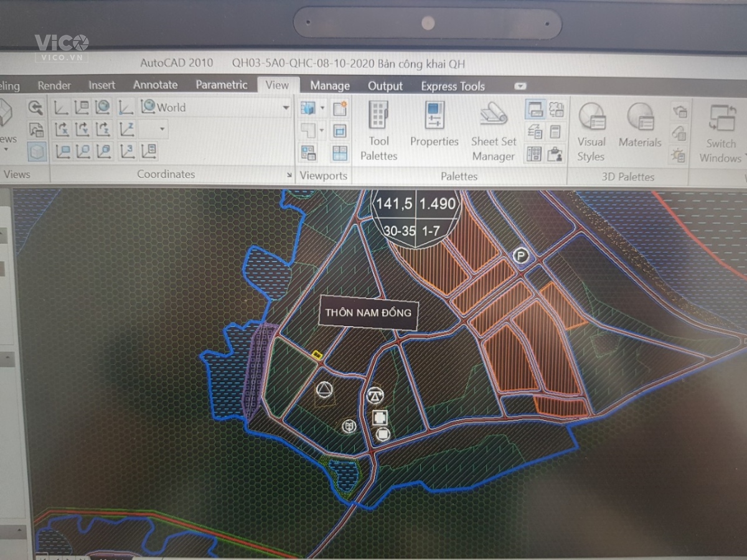Align UCS to Object icon

[x=83, y=151]
